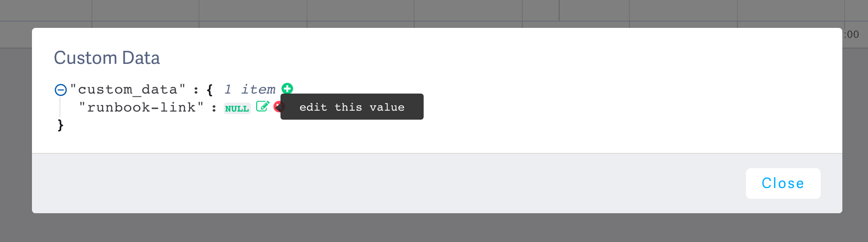
Task: Click the "custom_data" root key name
Action: point(127,90)
